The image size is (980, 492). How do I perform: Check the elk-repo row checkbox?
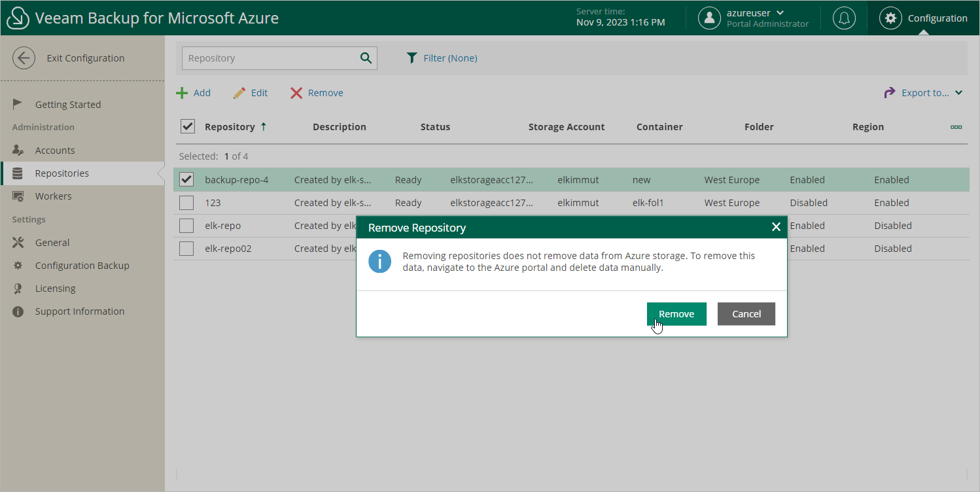(186, 226)
